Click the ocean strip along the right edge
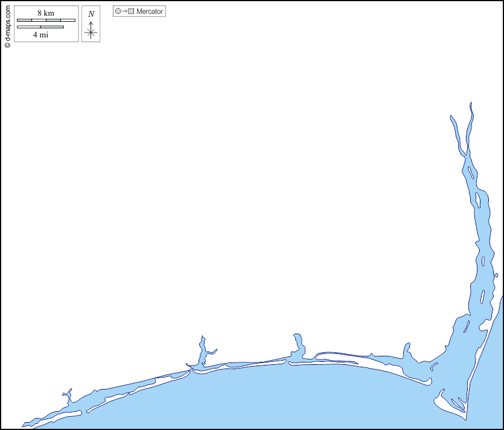This screenshot has height=430, width=504. pos(492,362)
